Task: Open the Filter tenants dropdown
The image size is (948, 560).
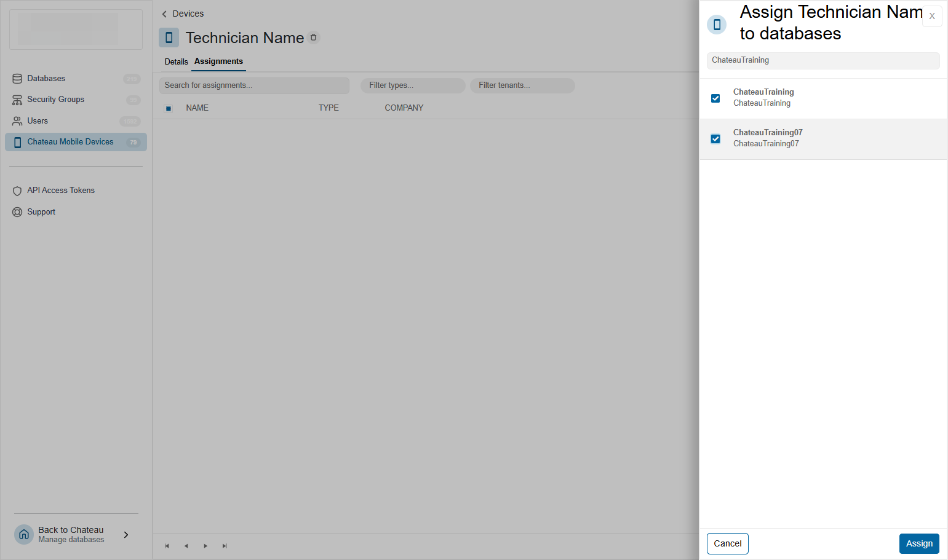Action: [x=522, y=85]
